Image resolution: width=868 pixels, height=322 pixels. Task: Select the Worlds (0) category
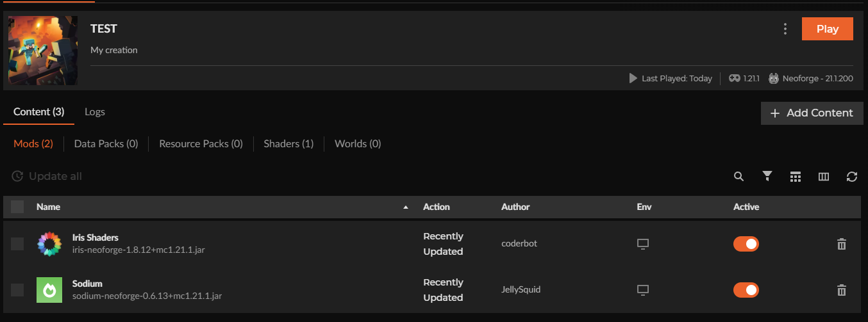pos(358,144)
